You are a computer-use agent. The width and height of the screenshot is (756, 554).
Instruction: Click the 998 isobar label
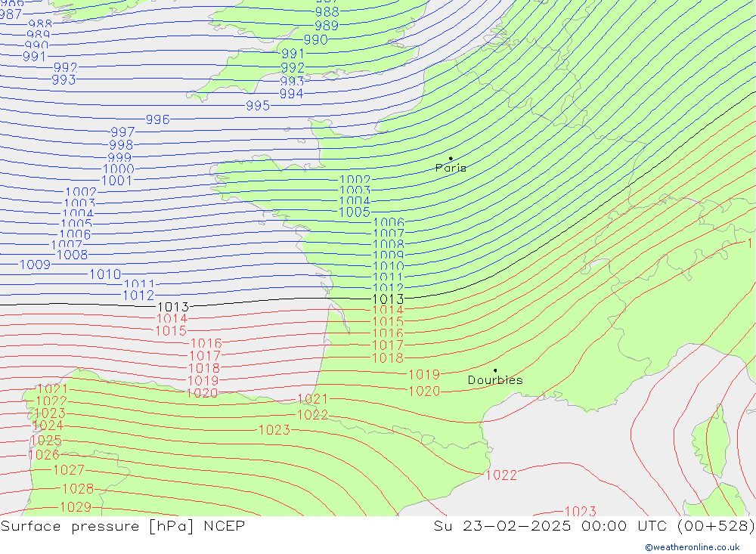pyautogui.click(x=121, y=144)
